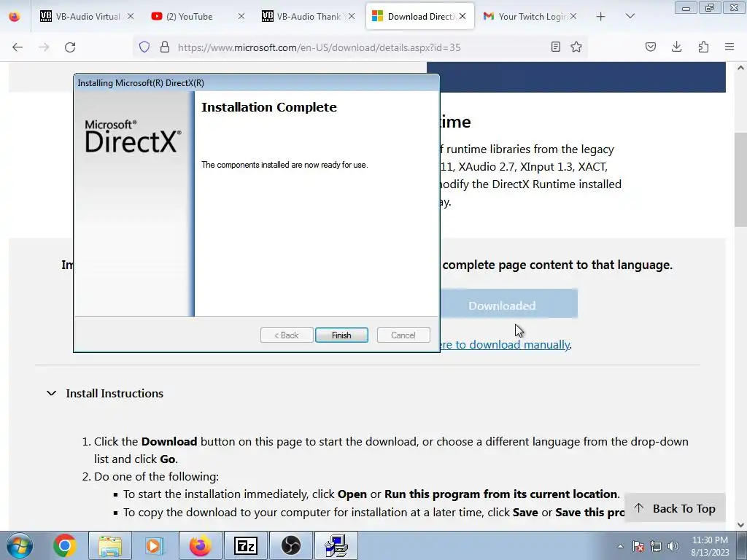Open the list all tabs dropdown

click(630, 16)
